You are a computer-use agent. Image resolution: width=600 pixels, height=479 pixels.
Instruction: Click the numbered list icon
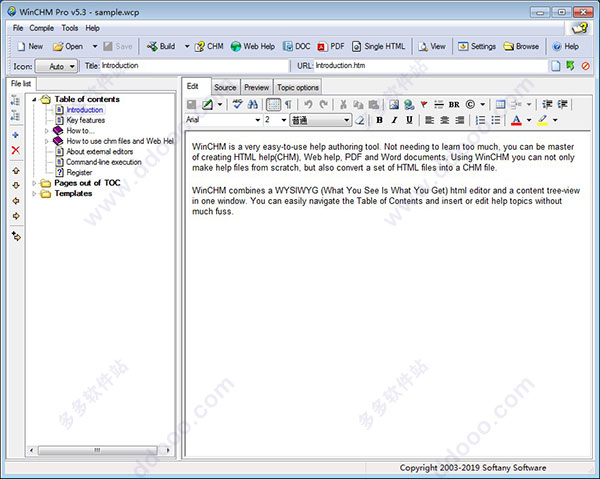click(x=480, y=120)
